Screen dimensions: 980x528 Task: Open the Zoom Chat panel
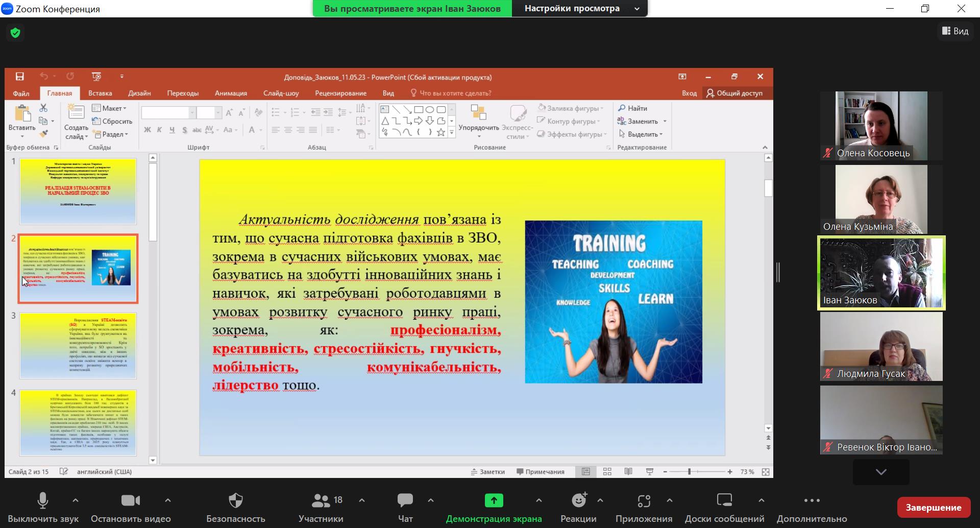405,501
